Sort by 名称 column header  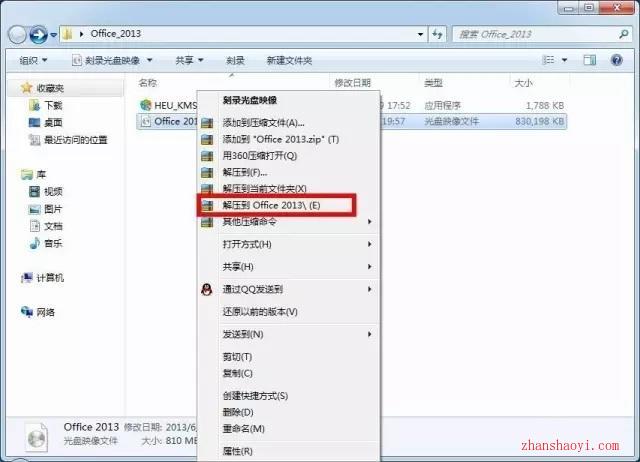[x=147, y=83]
